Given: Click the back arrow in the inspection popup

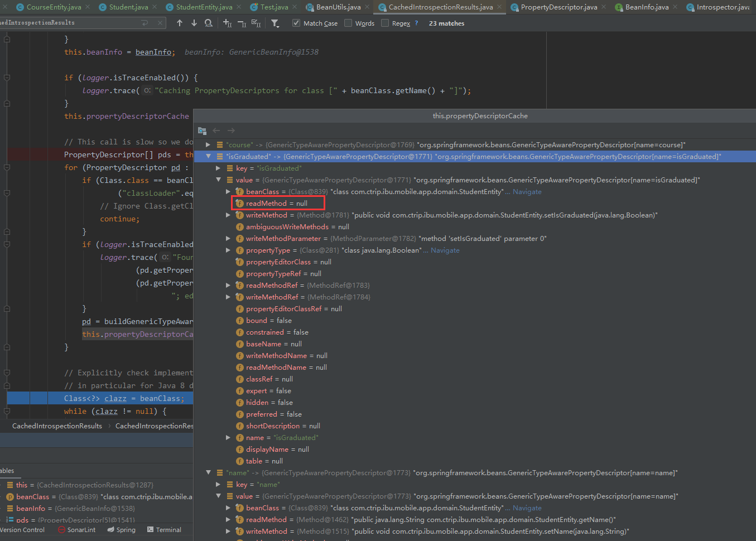Looking at the screenshot, I should [x=216, y=130].
